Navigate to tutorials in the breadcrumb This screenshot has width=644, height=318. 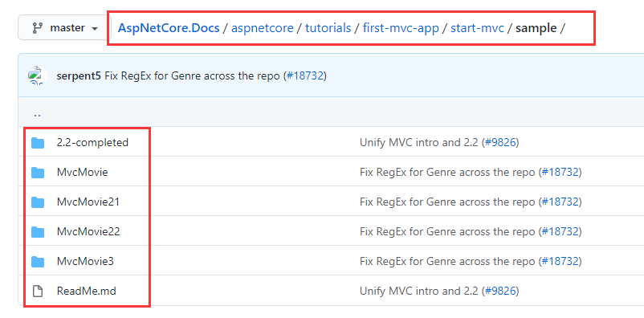(x=328, y=28)
